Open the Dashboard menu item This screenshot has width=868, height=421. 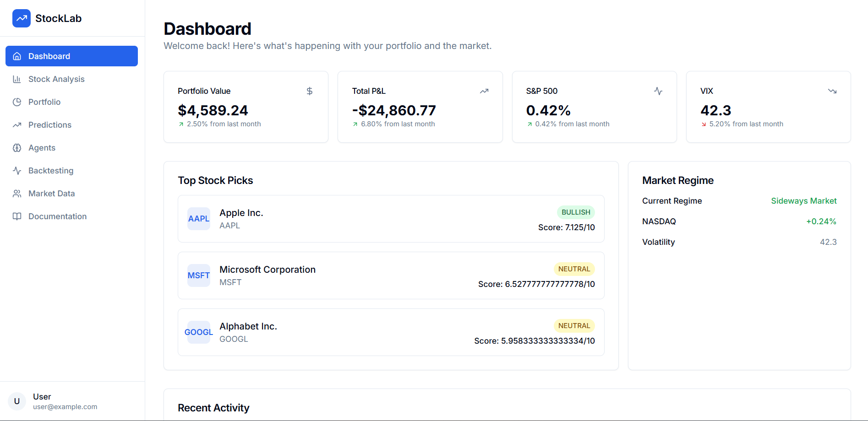point(71,56)
